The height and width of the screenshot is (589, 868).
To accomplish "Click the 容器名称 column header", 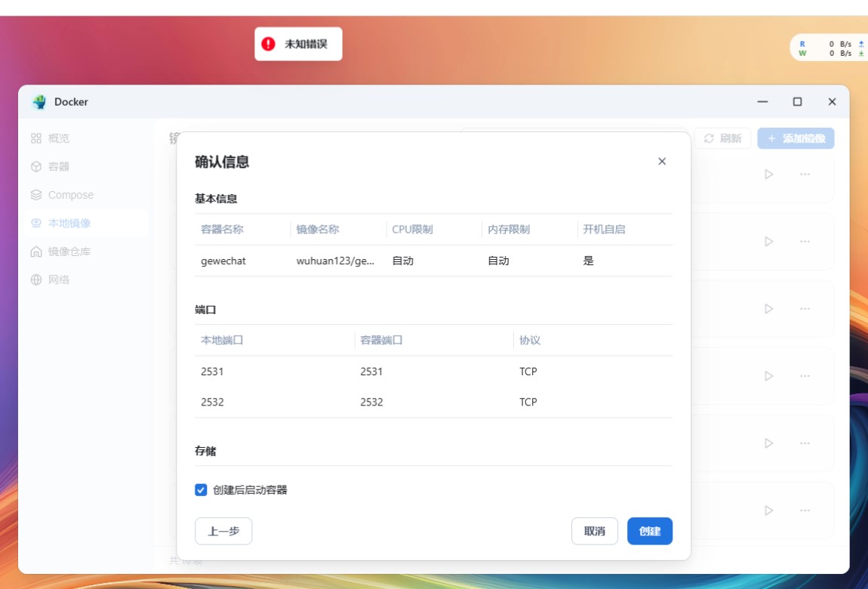I will (x=222, y=229).
